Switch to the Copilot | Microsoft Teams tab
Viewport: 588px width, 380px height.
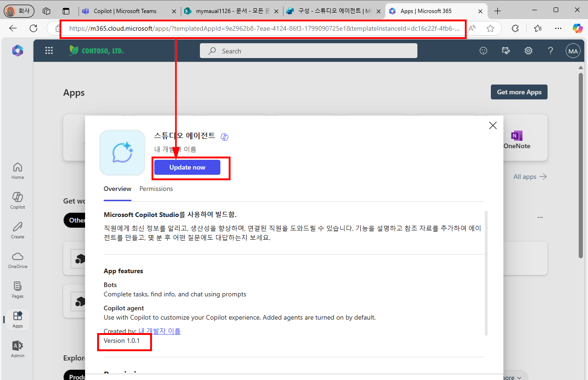(x=126, y=11)
